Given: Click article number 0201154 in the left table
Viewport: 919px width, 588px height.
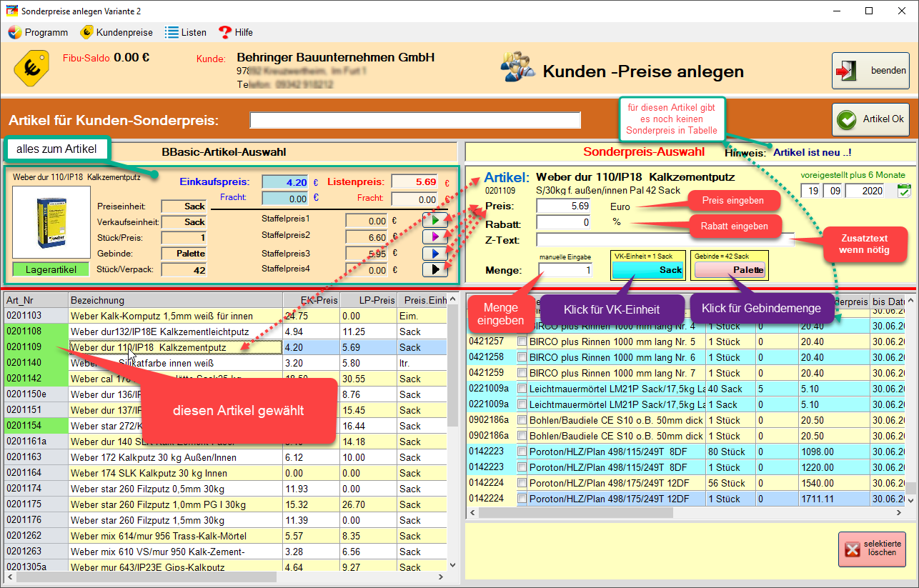Looking at the screenshot, I should tap(36, 426).
